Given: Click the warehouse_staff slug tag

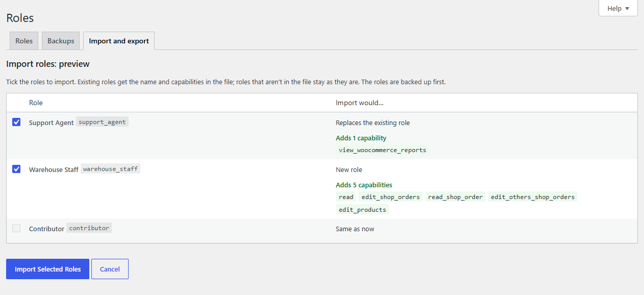Looking at the screenshot, I should [x=110, y=168].
